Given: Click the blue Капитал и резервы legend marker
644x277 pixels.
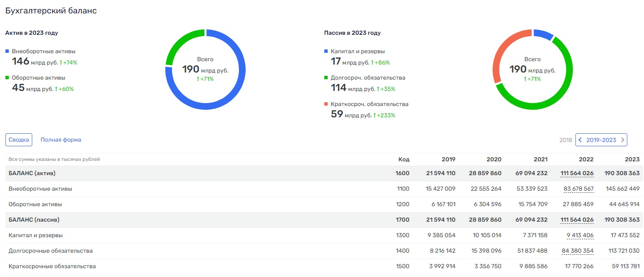Looking at the screenshot, I should point(326,51).
